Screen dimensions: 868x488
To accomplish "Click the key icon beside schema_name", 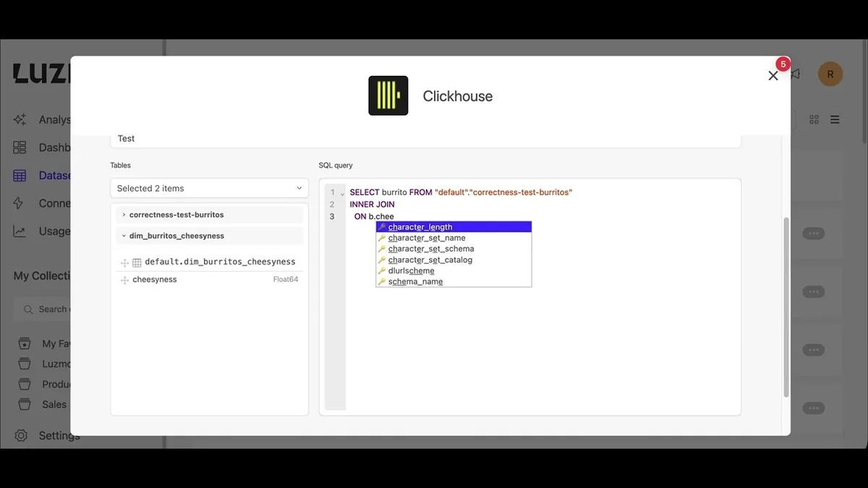I will 382,281.
